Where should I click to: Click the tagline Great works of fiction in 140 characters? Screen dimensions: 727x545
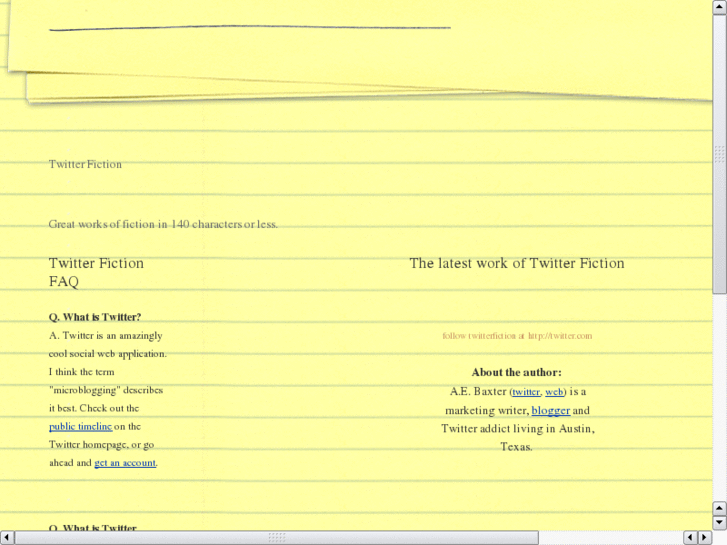pyautogui.click(x=163, y=224)
